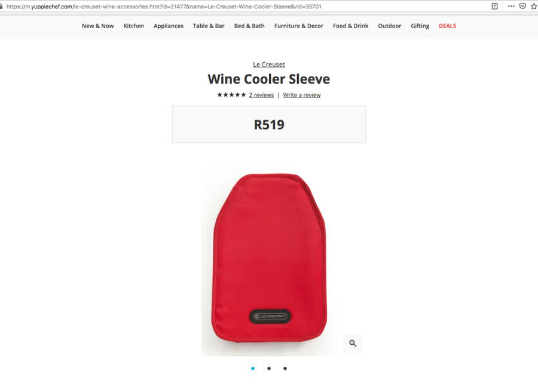Viewport: 538px width, 392px height.
Task: Open the New & Now menu
Action: coord(98,26)
